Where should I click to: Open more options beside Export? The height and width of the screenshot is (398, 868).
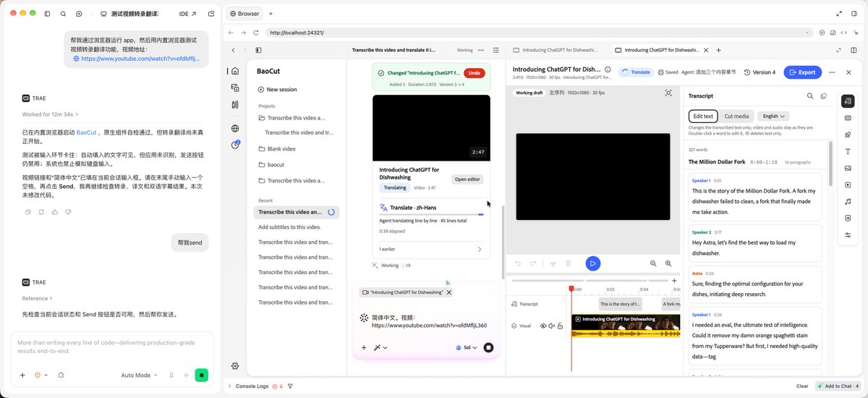pyautogui.click(x=831, y=72)
